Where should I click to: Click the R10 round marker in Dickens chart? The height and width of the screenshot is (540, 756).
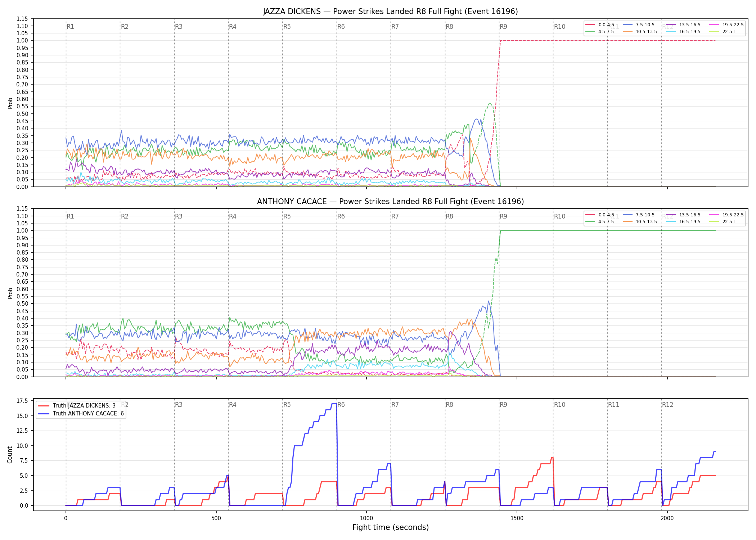pos(559,27)
